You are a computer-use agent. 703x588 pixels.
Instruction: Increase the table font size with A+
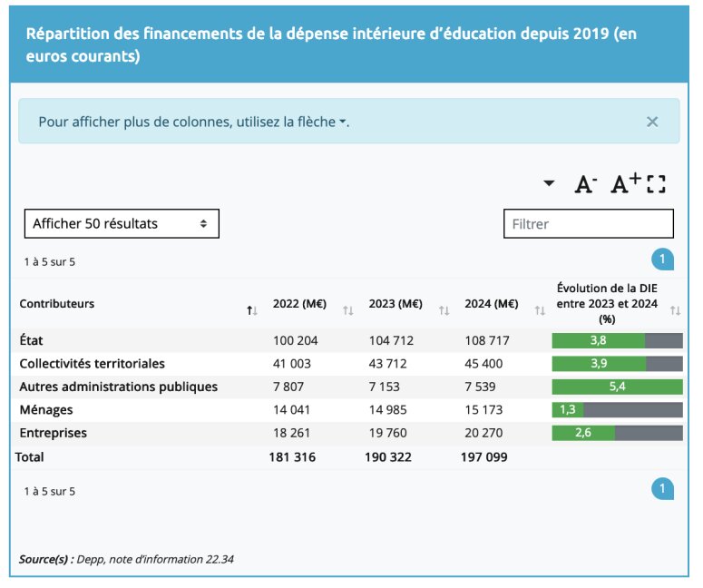pos(625,184)
